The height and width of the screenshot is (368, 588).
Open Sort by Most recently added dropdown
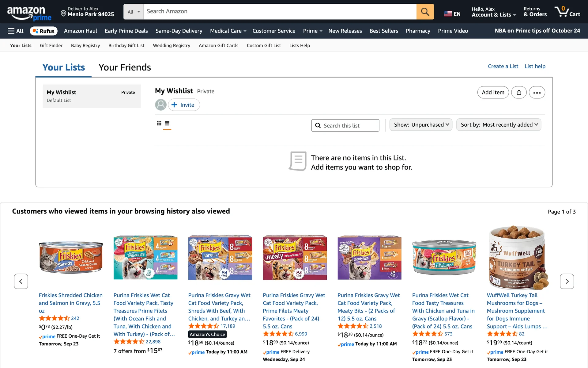point(499,125)
